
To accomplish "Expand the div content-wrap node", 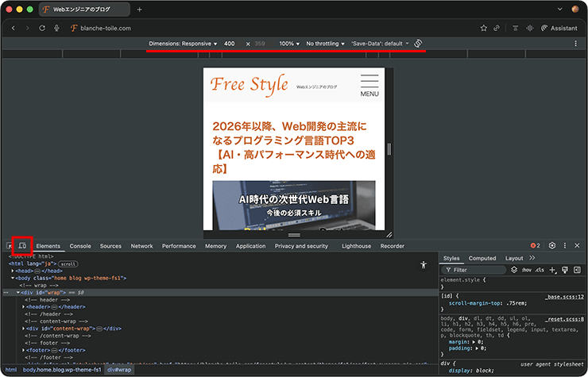I will (x=24, y=329).
